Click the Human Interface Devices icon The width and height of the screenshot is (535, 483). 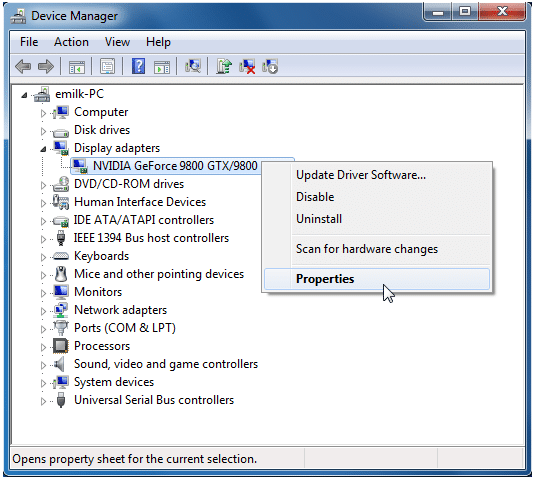pos(61,202)
